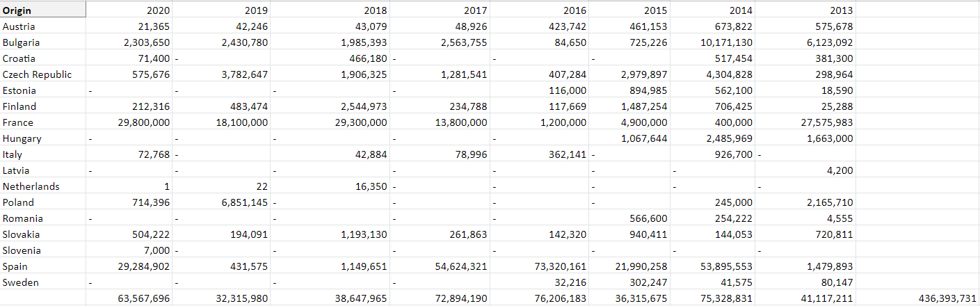
Task: Click the 2013 column total 41,117,211
Action: 805,298
